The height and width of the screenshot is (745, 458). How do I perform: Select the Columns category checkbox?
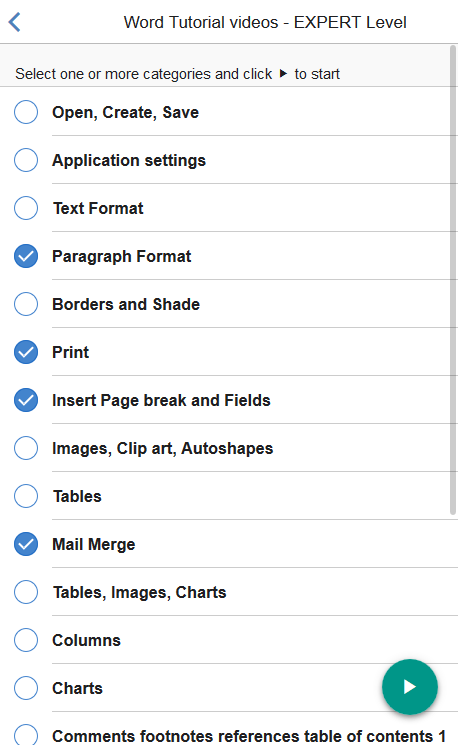coord(26,640)
